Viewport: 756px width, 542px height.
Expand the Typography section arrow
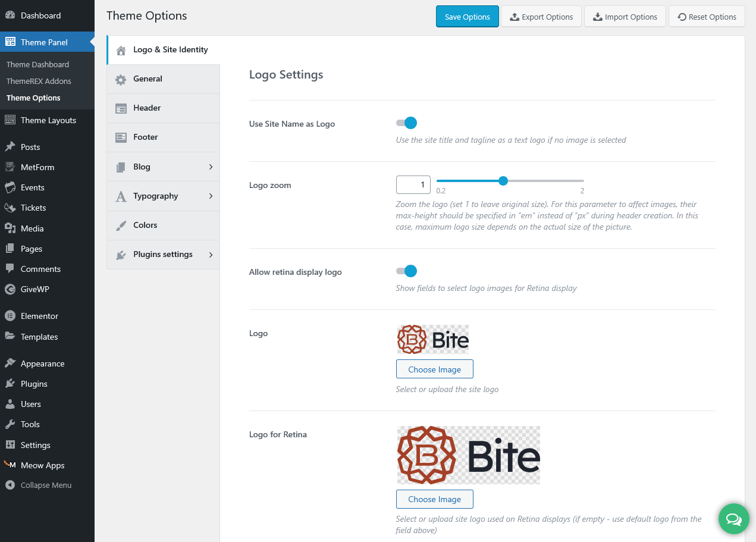click(x=211, y=196)
